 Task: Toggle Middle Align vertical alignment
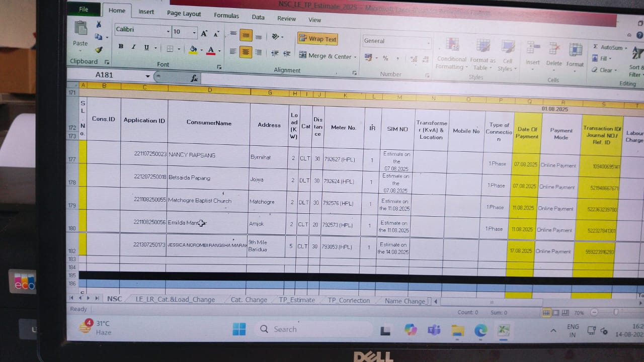(x=246, y=35)
